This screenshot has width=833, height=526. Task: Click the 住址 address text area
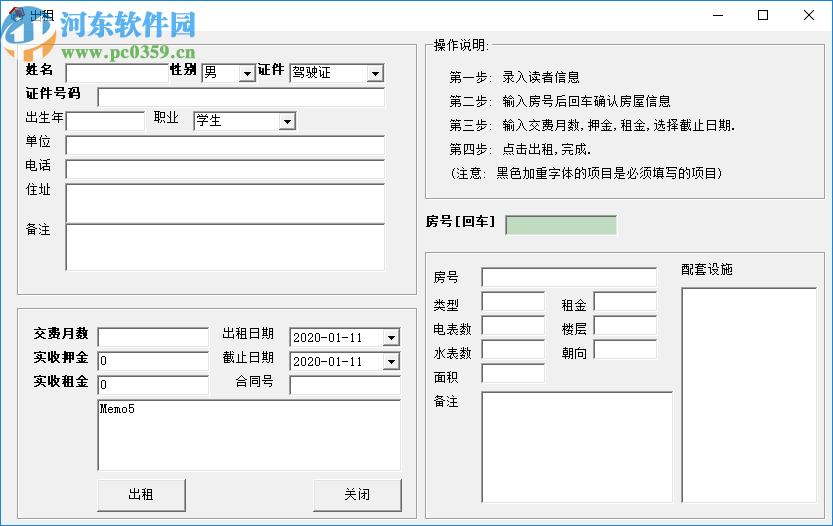225,203
